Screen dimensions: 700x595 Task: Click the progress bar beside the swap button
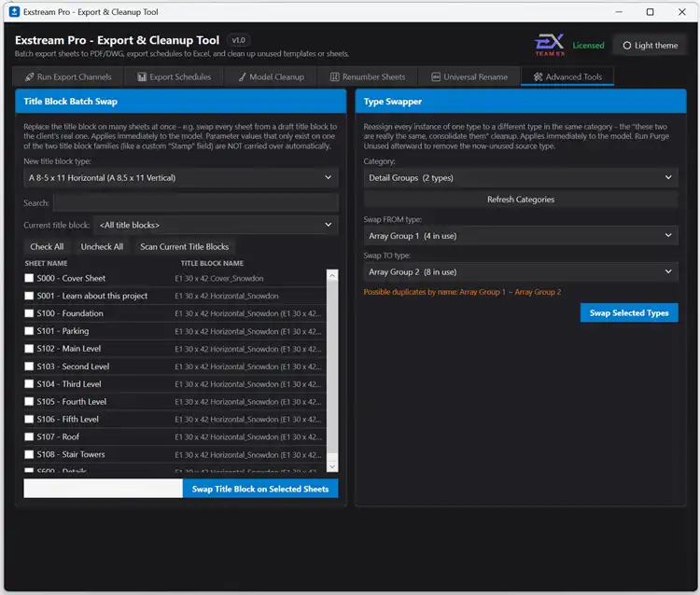(x=103, y=489)
